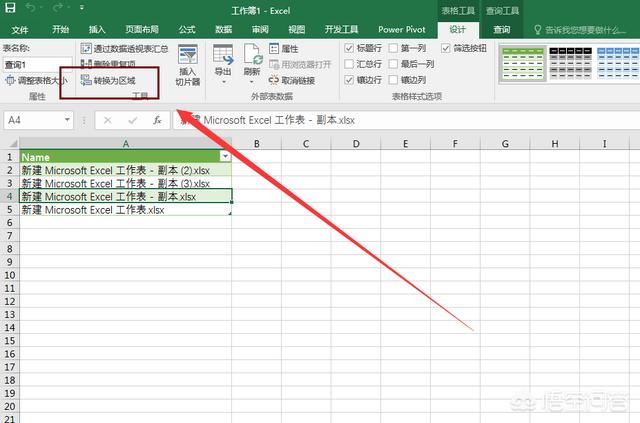Viewport: 640px width, 423px height.
Task: Open the 导出 dropdown arrow
Action: point(223,82)
